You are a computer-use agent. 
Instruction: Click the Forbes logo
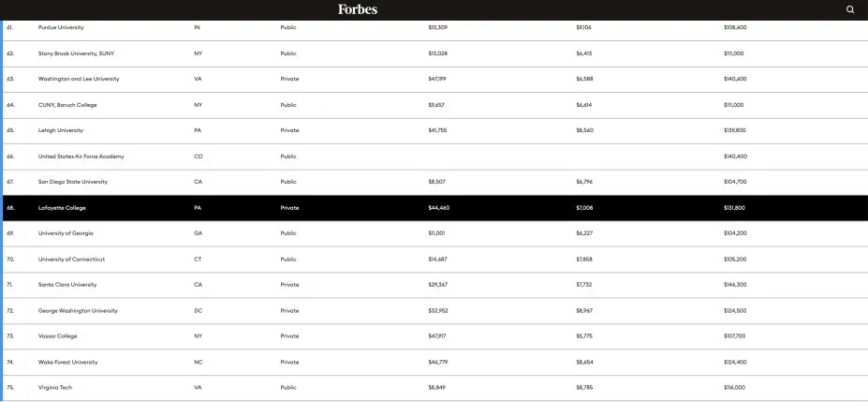coord(358,9)
